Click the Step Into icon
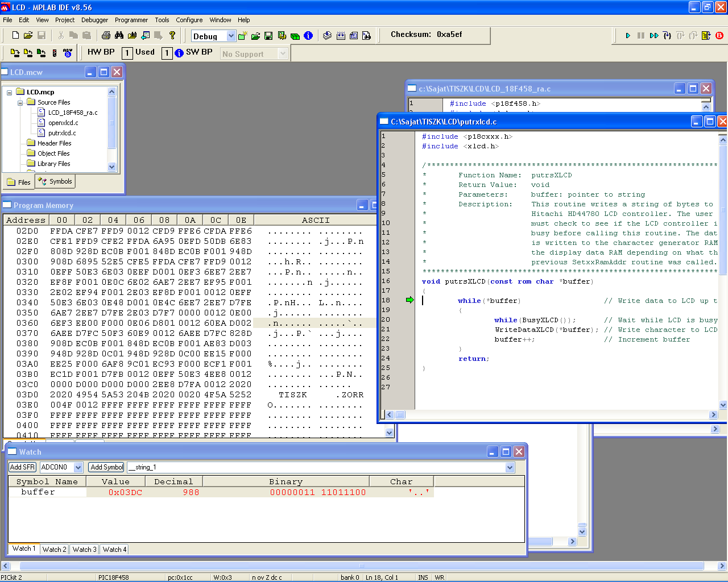 tap(667, 35)
